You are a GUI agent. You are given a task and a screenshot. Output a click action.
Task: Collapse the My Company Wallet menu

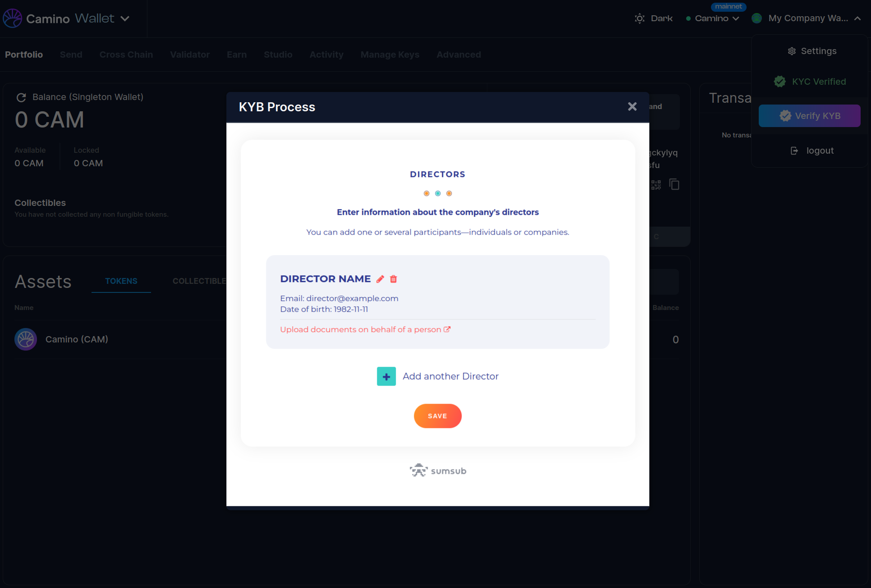pos(857,18)
